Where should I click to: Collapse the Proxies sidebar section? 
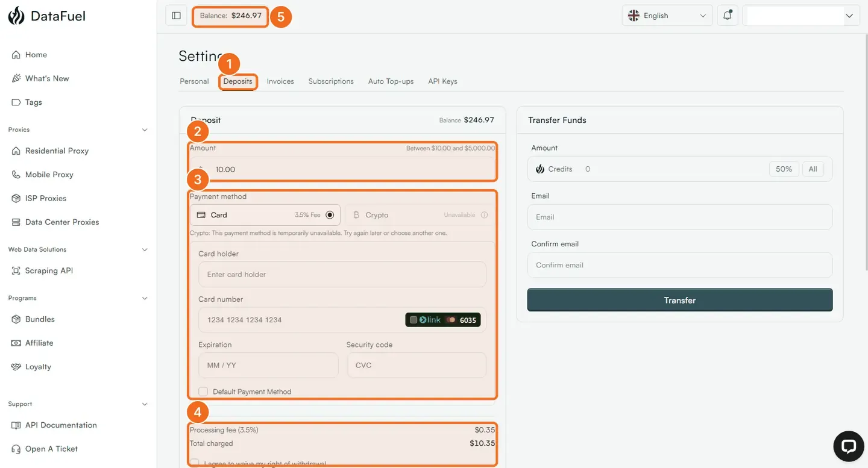[x=144, y=130]
